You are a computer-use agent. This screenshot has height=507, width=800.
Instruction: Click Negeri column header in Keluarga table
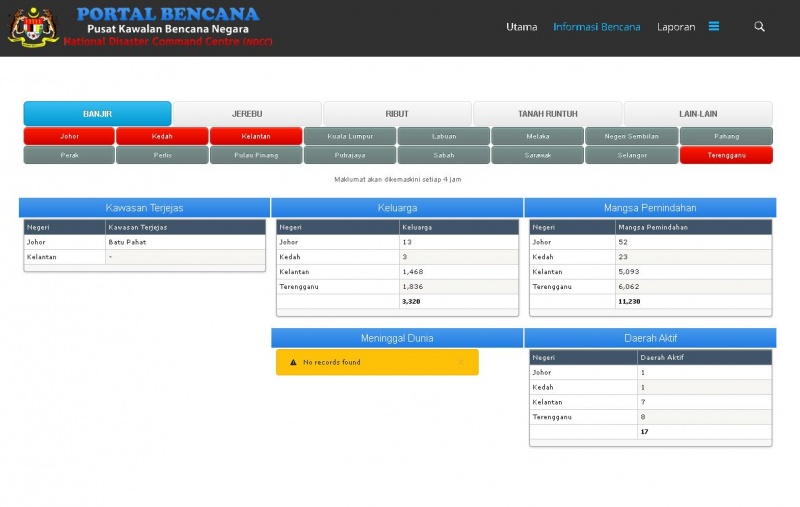(338, 227)
